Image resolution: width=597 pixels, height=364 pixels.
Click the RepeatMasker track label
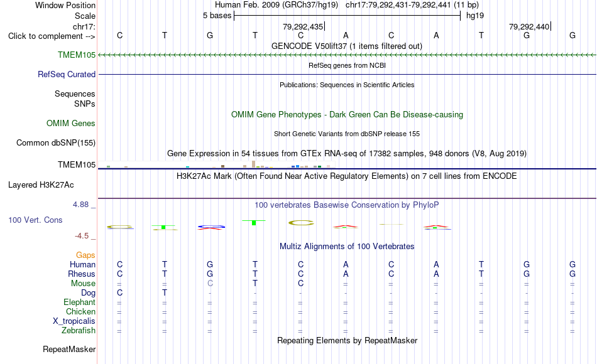[x=69, y=349]
